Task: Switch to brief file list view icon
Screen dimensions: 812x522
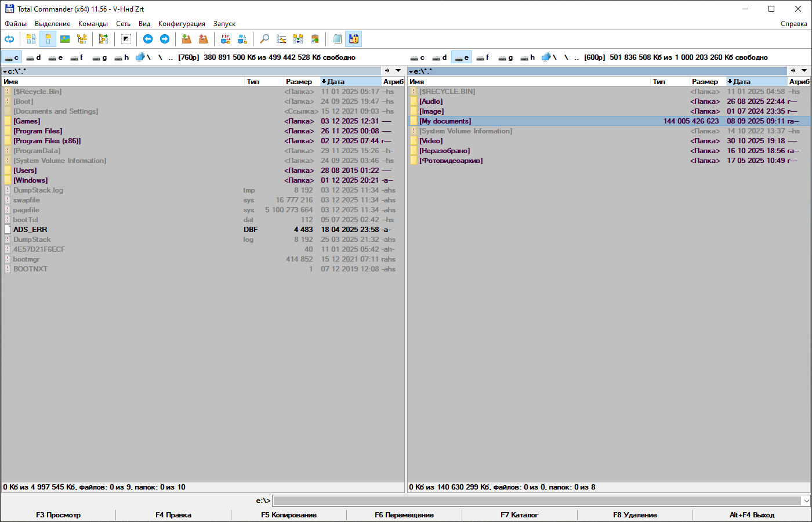Action: pos(31,39)
